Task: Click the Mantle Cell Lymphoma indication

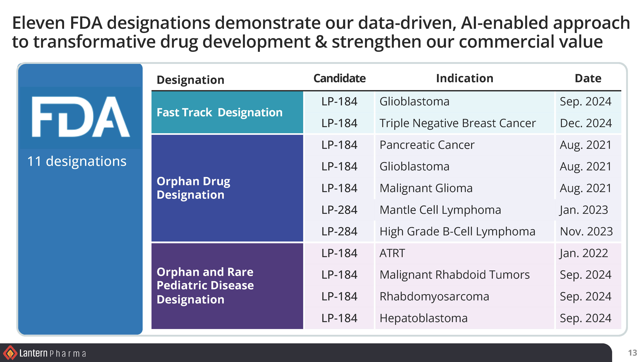Action: (x=440, y=210)
